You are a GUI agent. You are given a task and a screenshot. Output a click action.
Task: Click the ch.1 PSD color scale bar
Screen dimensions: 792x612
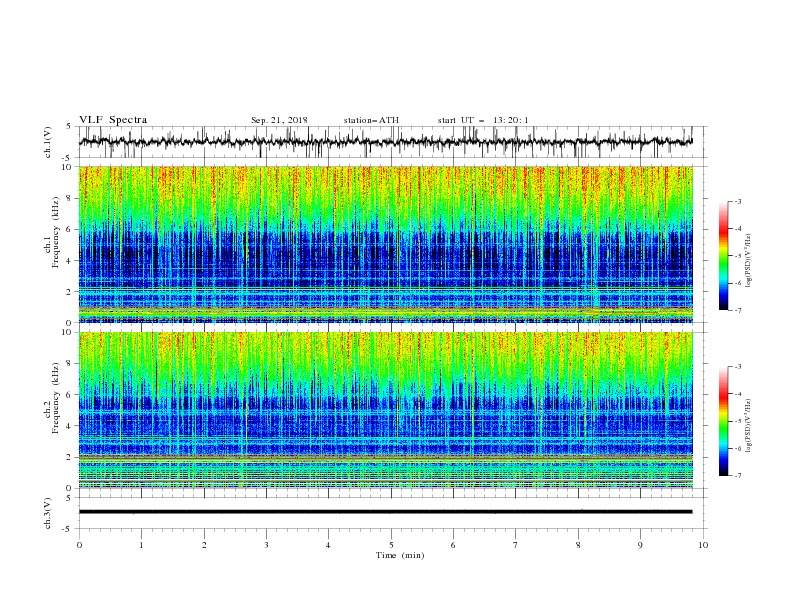724,256
